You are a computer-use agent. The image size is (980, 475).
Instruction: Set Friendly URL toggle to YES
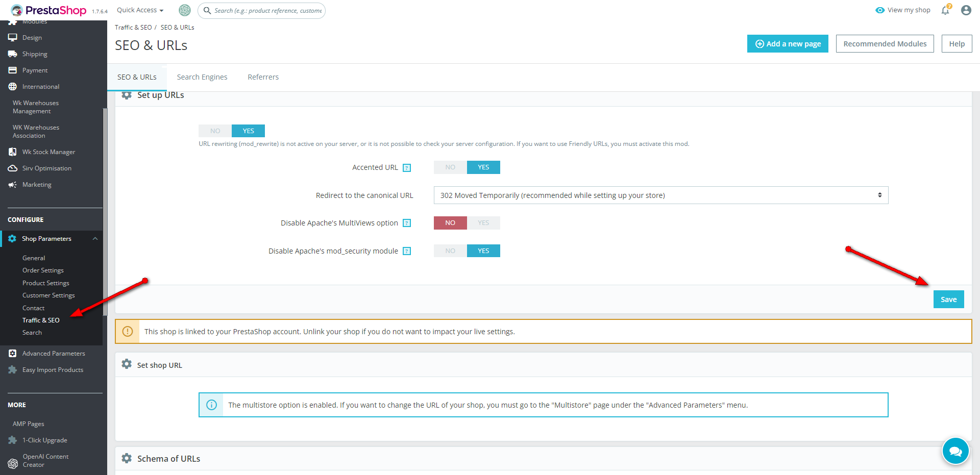(x=248, y=131)
